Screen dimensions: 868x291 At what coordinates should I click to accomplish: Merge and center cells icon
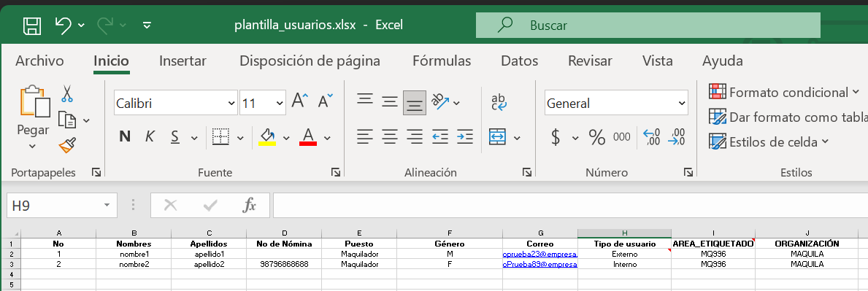pos(497,136)
